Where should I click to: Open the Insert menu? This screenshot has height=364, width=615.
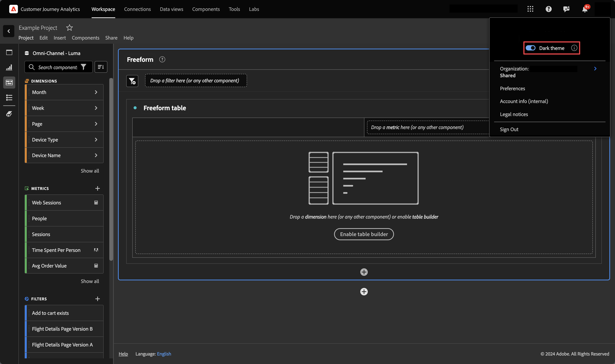pos(60,38)
